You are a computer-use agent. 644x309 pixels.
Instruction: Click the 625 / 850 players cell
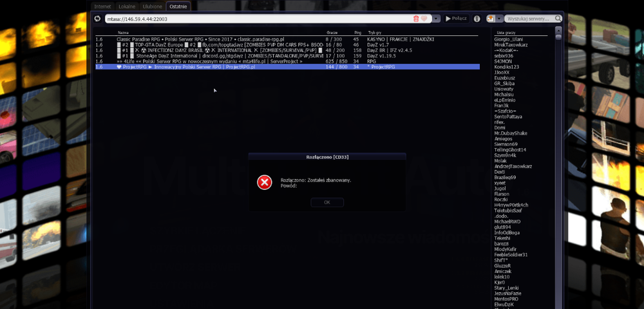click(x=336, y=61)
